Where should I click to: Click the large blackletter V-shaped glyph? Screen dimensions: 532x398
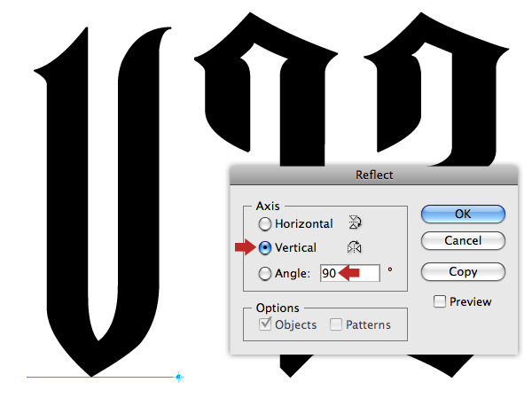click(x=102, y=201)
